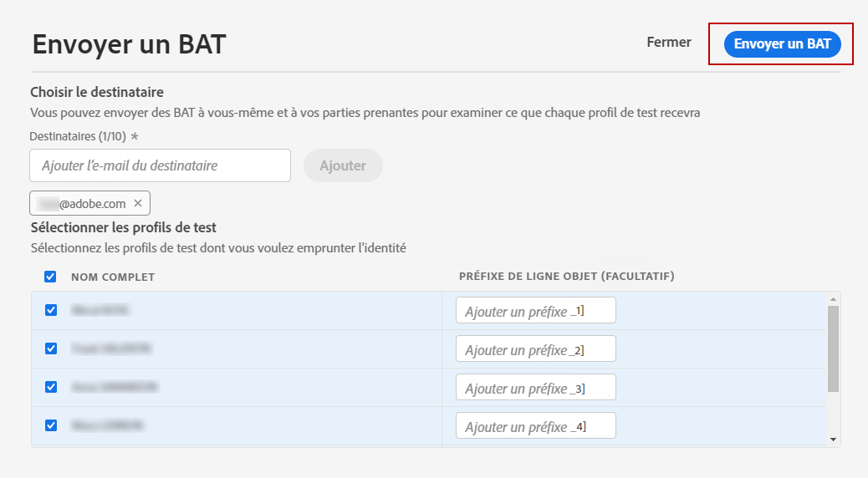This screenshot has height=478, width=868.
Task: Click the vertical scrollbar thumb of the profiles table
Action: point(833,348)
